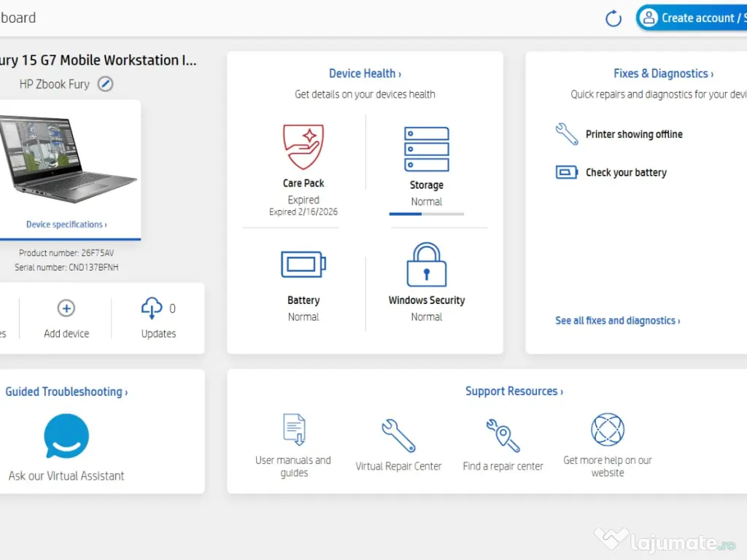Expand Support Resources heading
The height and width of the screenshot is (560, 747).
coord(514,392)
